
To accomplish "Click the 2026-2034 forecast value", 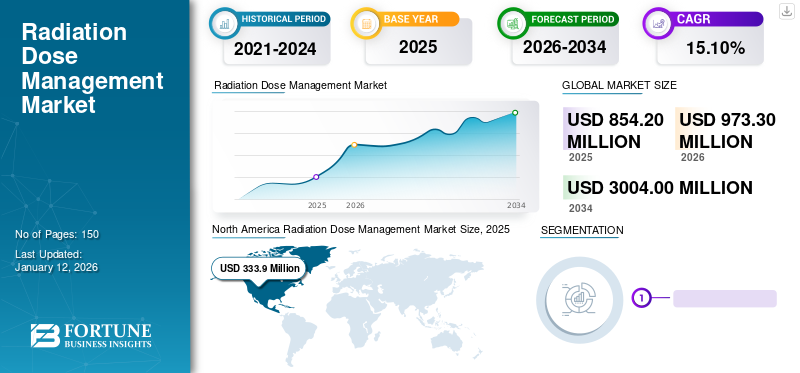I will click(x=564, y=47).
